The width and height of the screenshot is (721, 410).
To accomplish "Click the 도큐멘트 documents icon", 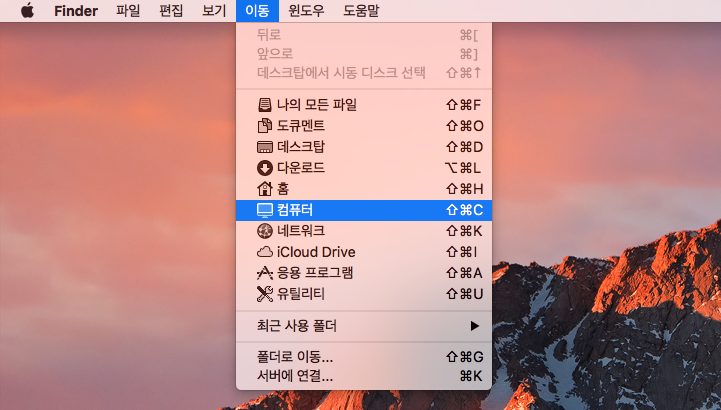I will click(264, 125).
